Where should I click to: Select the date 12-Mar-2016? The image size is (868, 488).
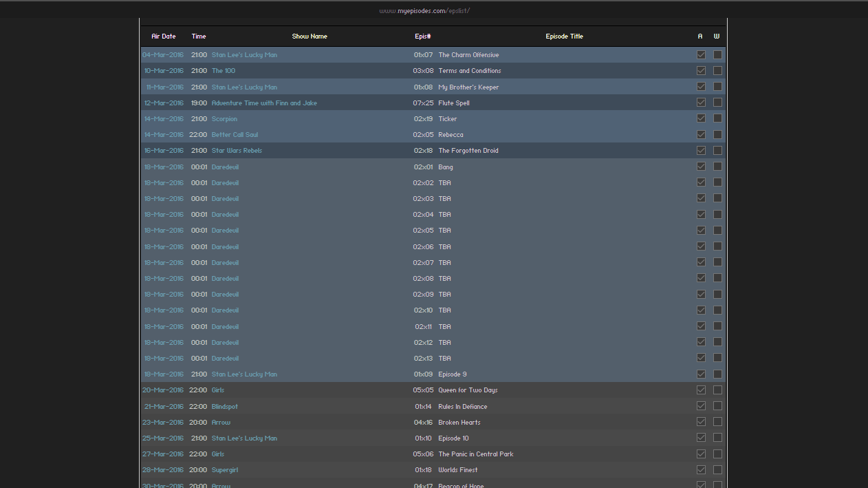pos(164,103)
